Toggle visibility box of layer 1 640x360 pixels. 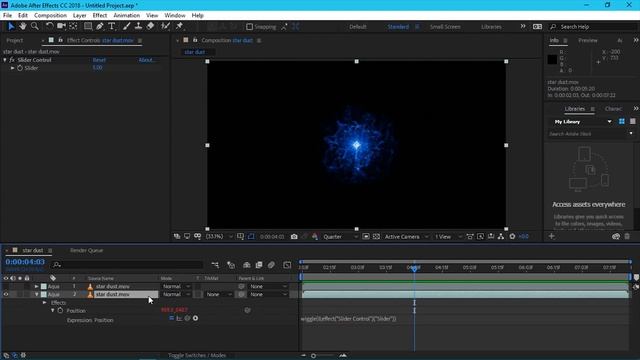(x=6, y=287)
